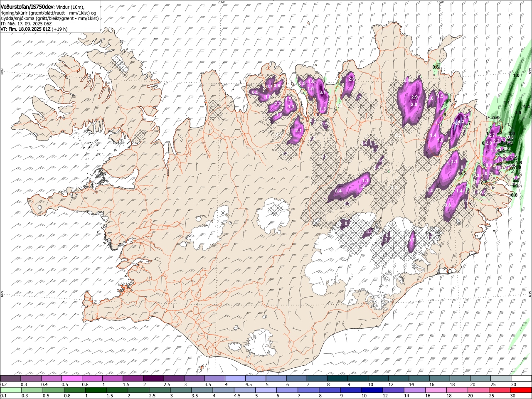The height and width of the screenshot is (399, 532).
Task: Click purple-row swatch between 1 and 1.5
Action: [x=112, y=378]
